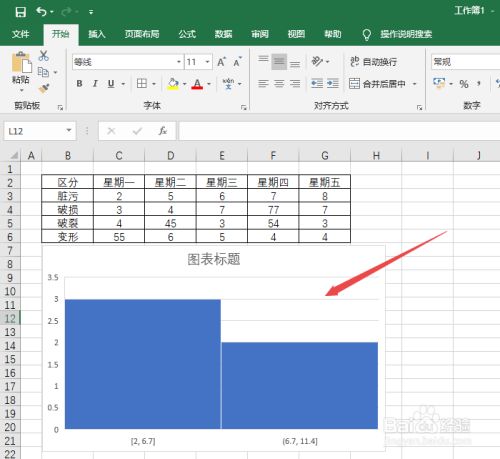500x459 pixels.
Task: Click the Name Box showing L12
Action: click(35, 131)
